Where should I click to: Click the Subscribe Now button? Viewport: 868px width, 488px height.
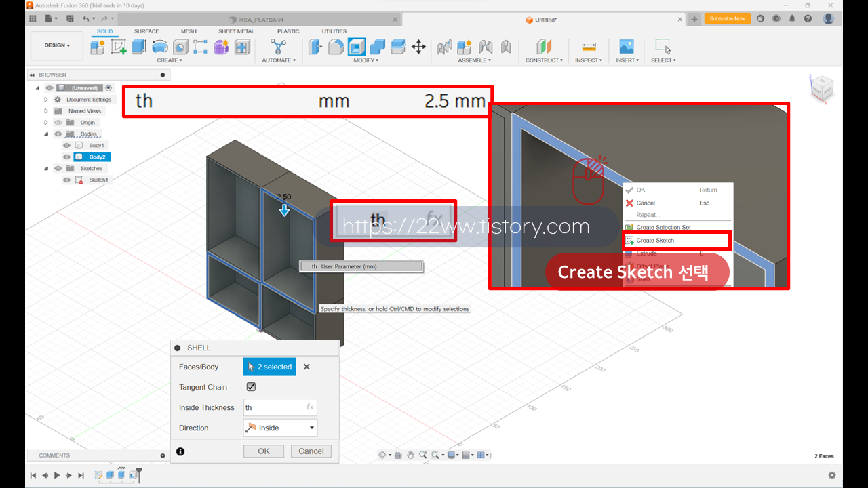click(x=728, y=19)
